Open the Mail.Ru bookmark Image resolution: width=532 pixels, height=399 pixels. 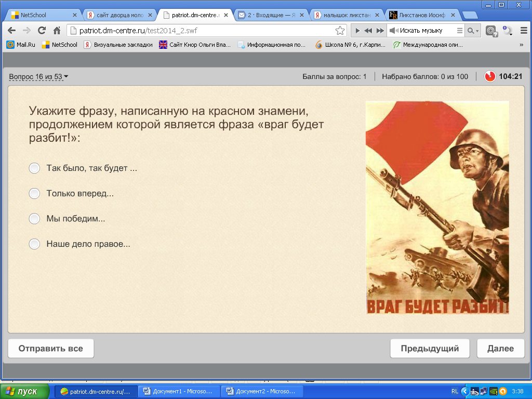tap(21, 45)
